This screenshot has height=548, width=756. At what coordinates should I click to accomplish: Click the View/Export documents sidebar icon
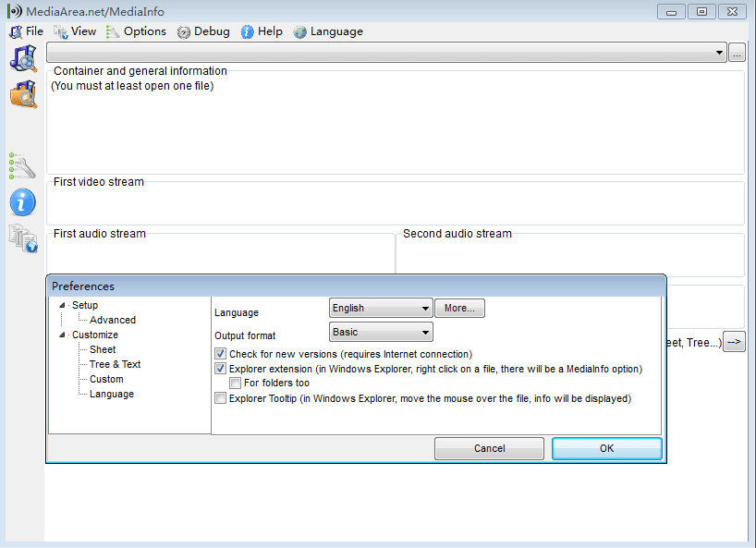23,239
